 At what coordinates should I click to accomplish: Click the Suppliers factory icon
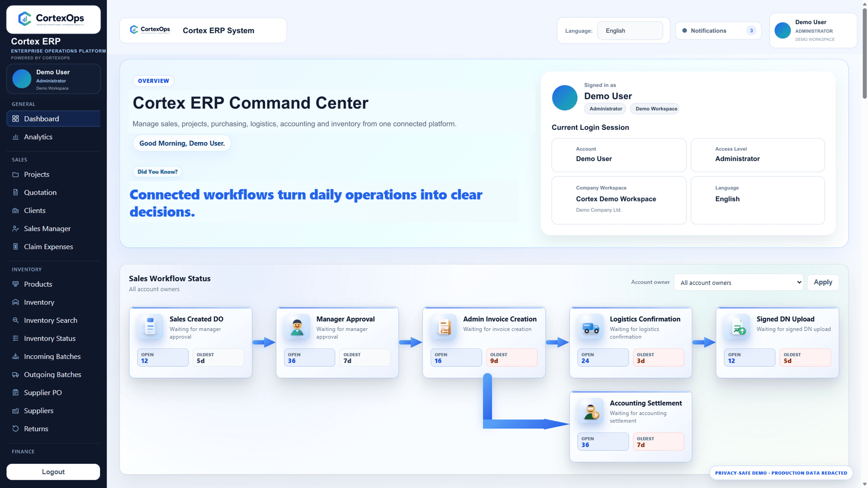point(16,411)
